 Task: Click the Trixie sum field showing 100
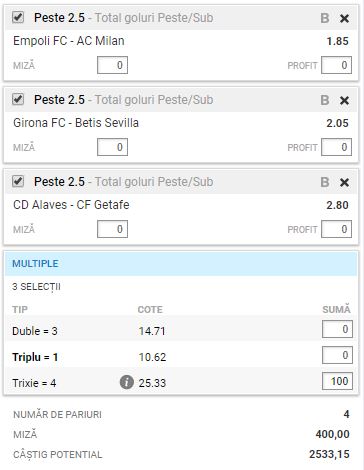(337, 381)
